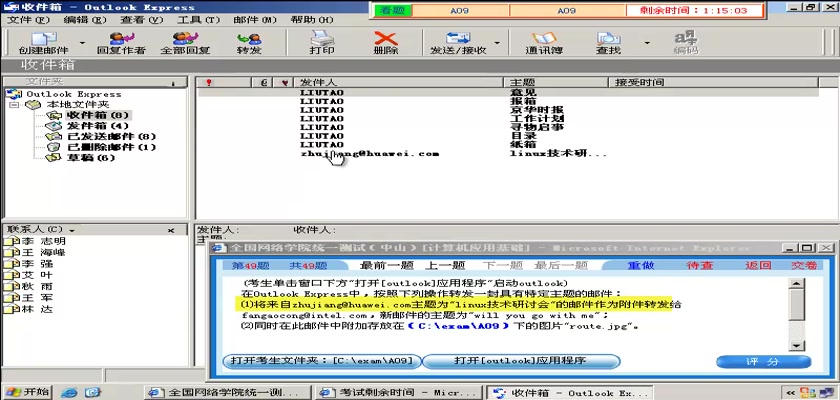
Task: Collapse the 本地文件夹 tree node
Action: click(x=14, y=104)
